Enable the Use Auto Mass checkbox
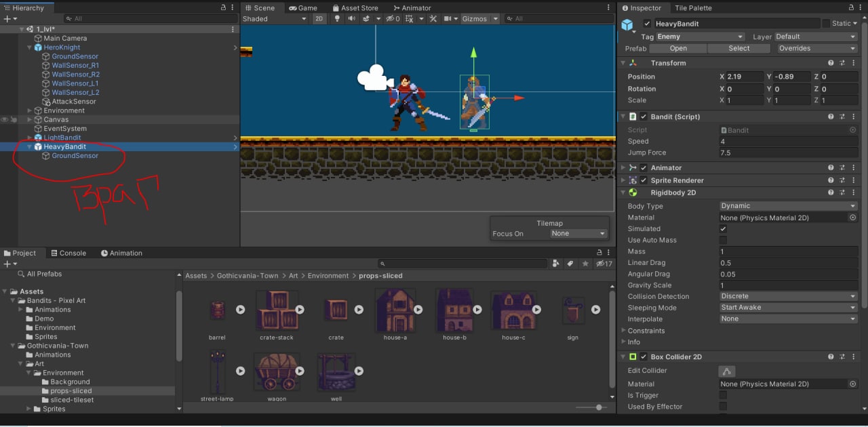Image resolution: width=868 pixels, height=427 pixels. 723,240
